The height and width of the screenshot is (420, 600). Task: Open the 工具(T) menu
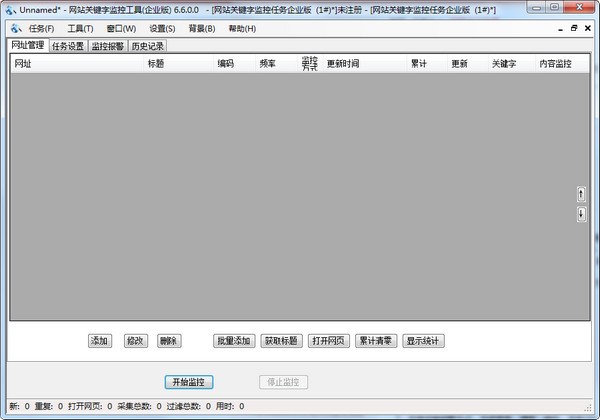(x=80, y=29)
